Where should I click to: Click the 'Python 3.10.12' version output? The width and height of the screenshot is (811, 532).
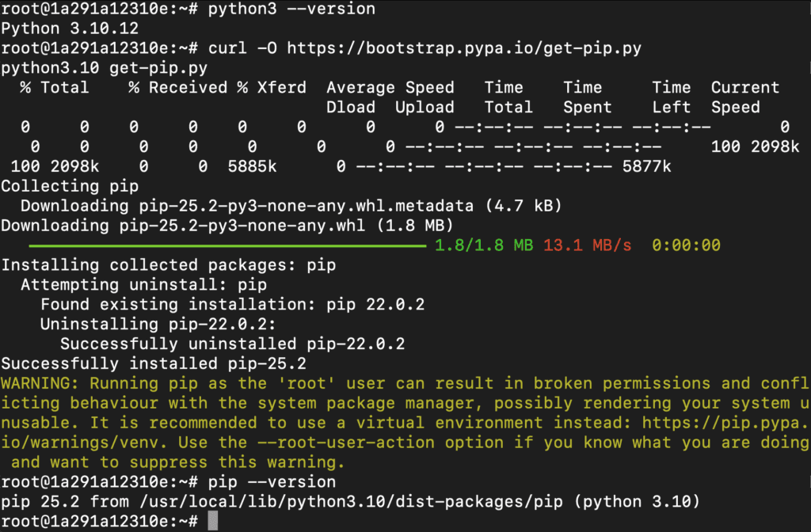pos(70,28)
